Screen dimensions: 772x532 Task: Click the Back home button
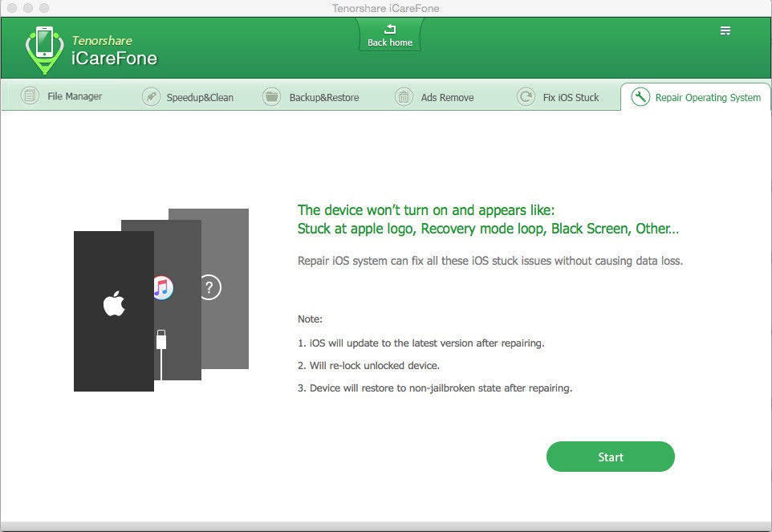click(390, 35)
